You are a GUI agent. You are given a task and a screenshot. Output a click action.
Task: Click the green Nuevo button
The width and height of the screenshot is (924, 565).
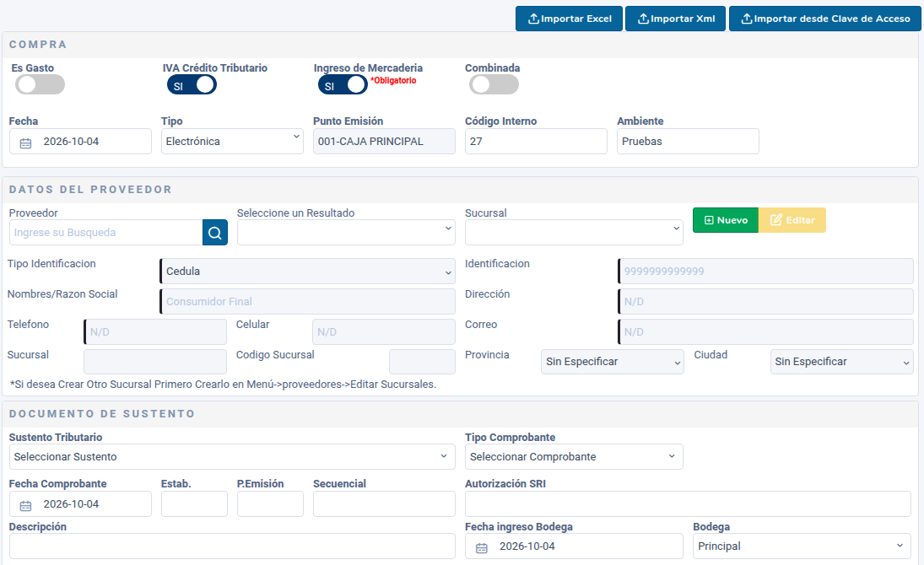click(x=726, y=220)
